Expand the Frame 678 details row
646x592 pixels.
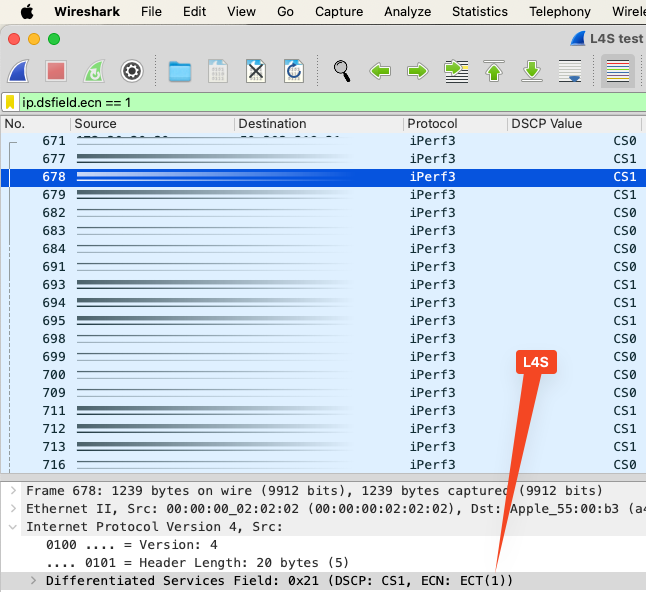(x=13, y=490)
